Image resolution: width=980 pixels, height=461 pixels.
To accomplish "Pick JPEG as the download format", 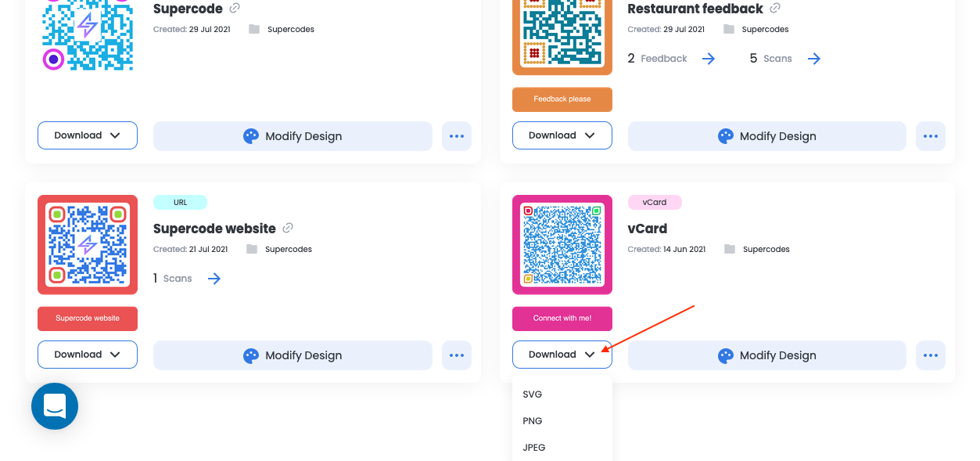I will coord(533,447).
